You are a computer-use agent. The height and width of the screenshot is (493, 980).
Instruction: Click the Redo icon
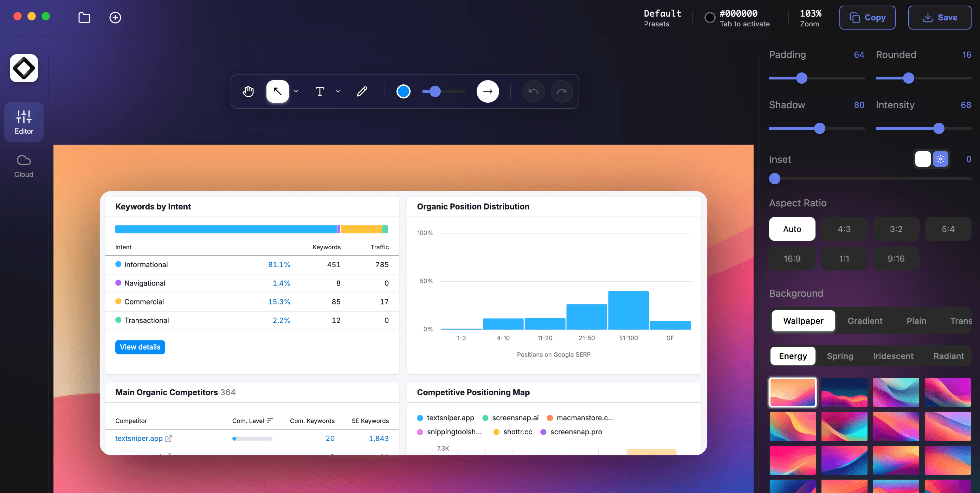(x=561, y=91)
